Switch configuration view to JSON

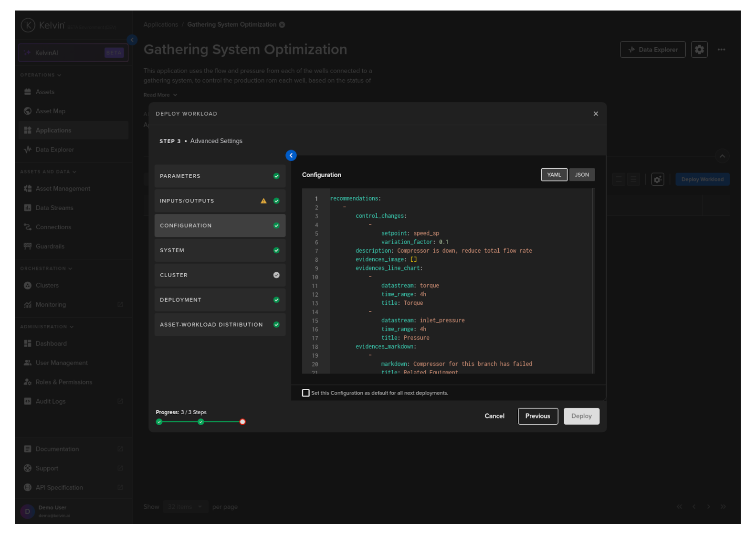[582, 175]
